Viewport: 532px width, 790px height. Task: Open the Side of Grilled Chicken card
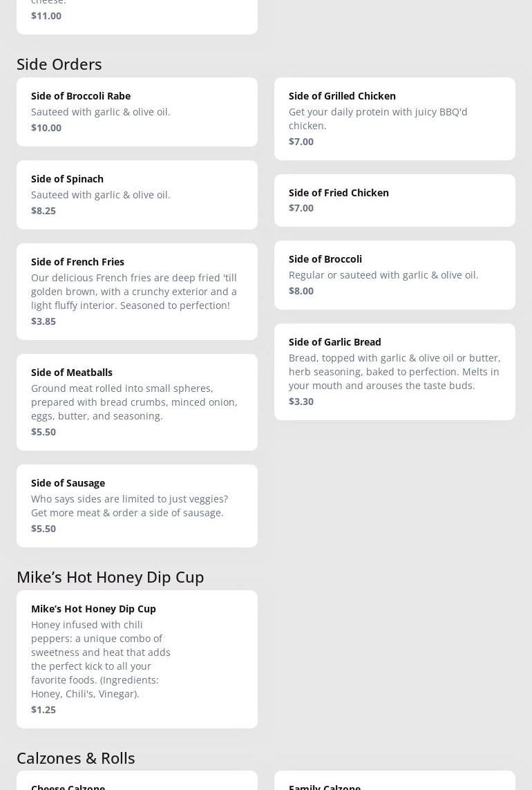point(395,119)
